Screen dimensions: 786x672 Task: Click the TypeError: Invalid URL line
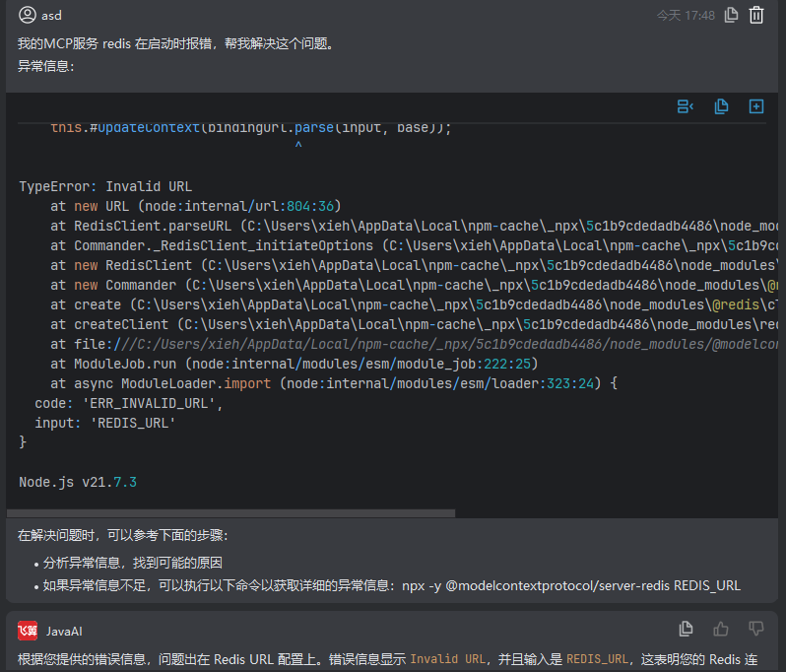(105, 186)
